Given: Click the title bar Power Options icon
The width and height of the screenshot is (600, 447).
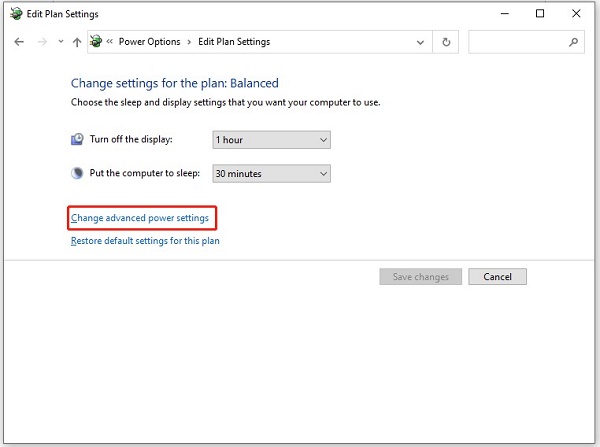Looking at the screenshot, I should pos(16,14).
